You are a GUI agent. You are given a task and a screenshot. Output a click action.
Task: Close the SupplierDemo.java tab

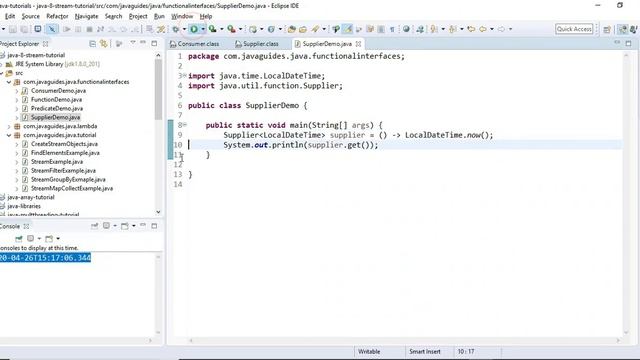click(x=358, y=44)
